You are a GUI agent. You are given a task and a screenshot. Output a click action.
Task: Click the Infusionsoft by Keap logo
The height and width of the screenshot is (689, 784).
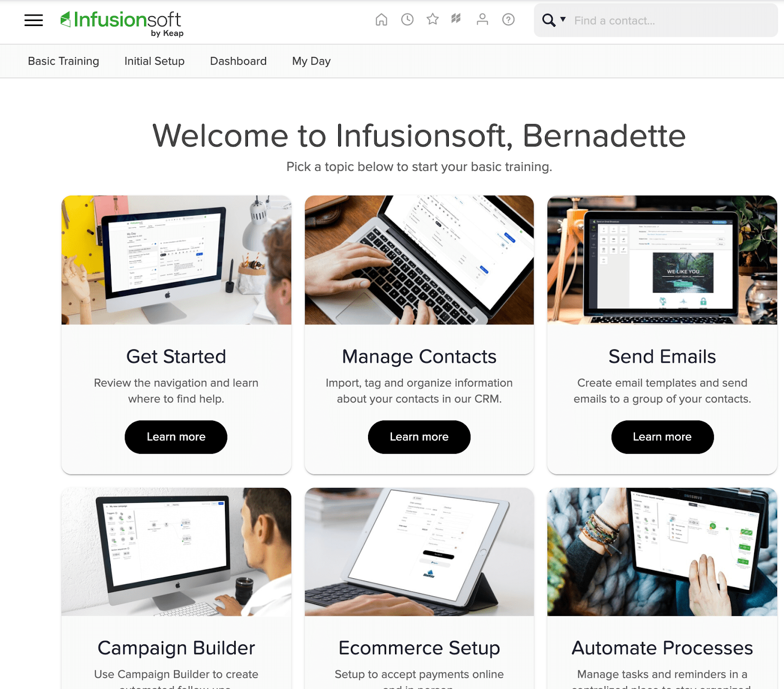pos(122,24)
